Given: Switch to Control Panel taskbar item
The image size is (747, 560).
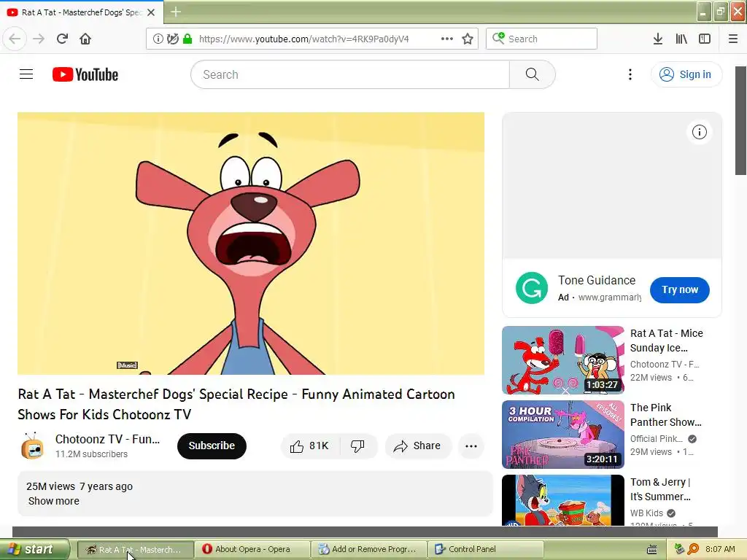Looking at the screenshot, I should tap(485, 549).
